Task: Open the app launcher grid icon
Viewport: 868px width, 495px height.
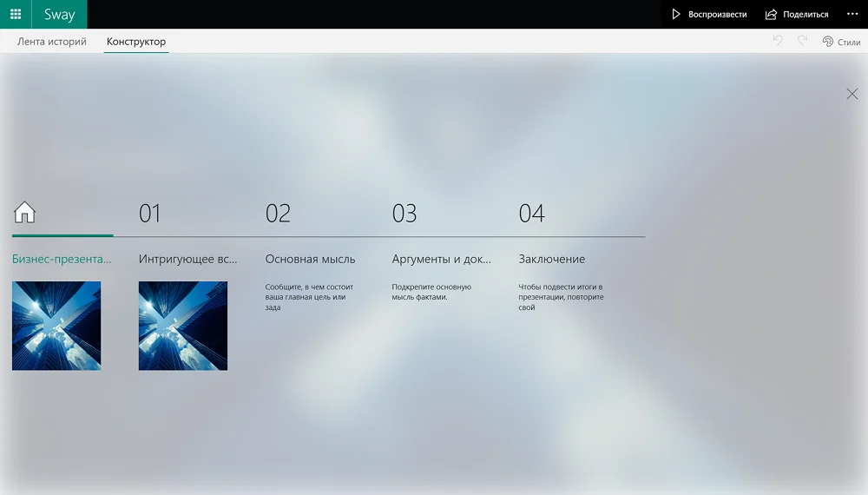Action: [16, 14]
